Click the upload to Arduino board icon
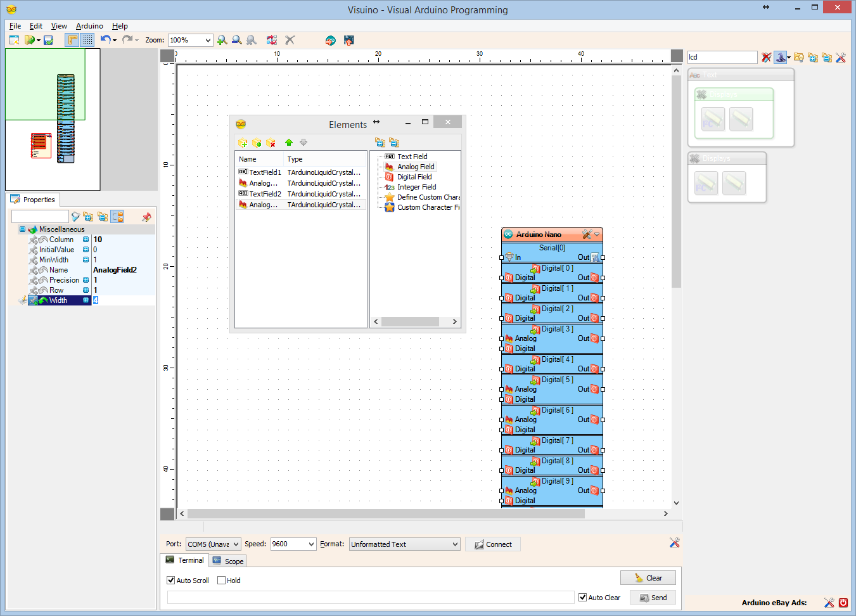856x616 pixels. (348, 40)
